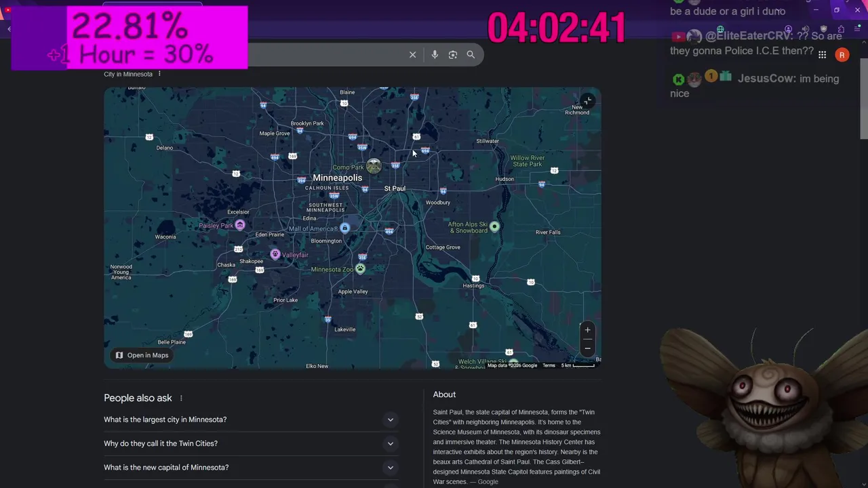The image size is (868, 488).
Task: Open the browser extensions puzzle icon
Action: (x=841, y=29)
